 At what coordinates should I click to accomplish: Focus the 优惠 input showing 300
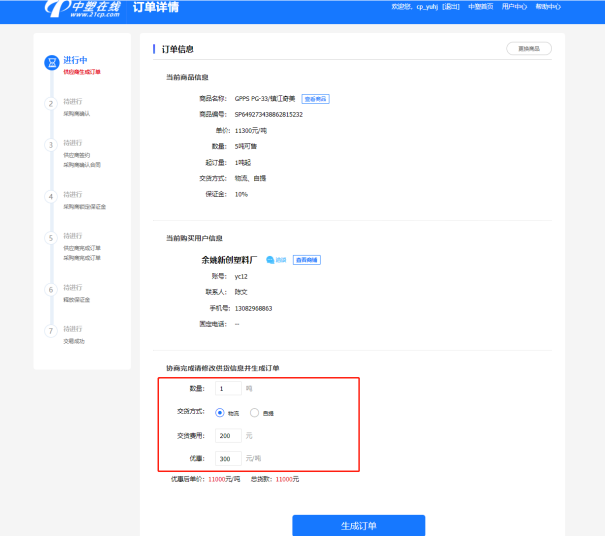[x=228, y=459]
